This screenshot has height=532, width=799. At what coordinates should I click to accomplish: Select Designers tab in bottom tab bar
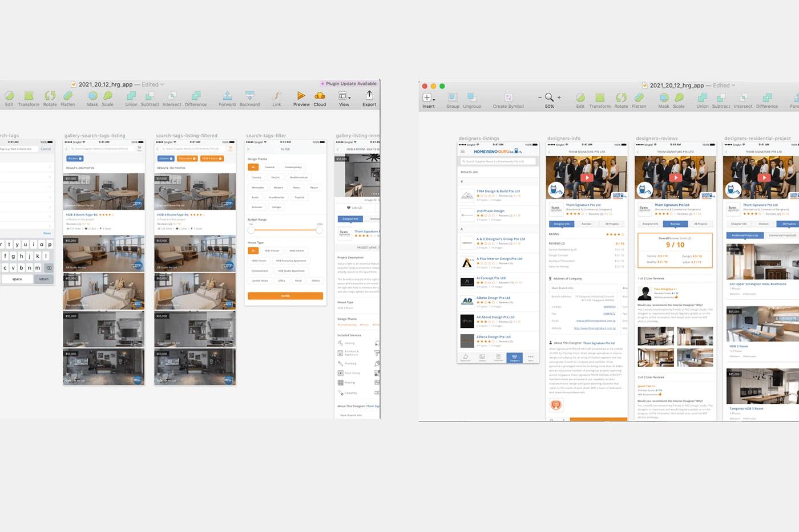click(514, 358)
